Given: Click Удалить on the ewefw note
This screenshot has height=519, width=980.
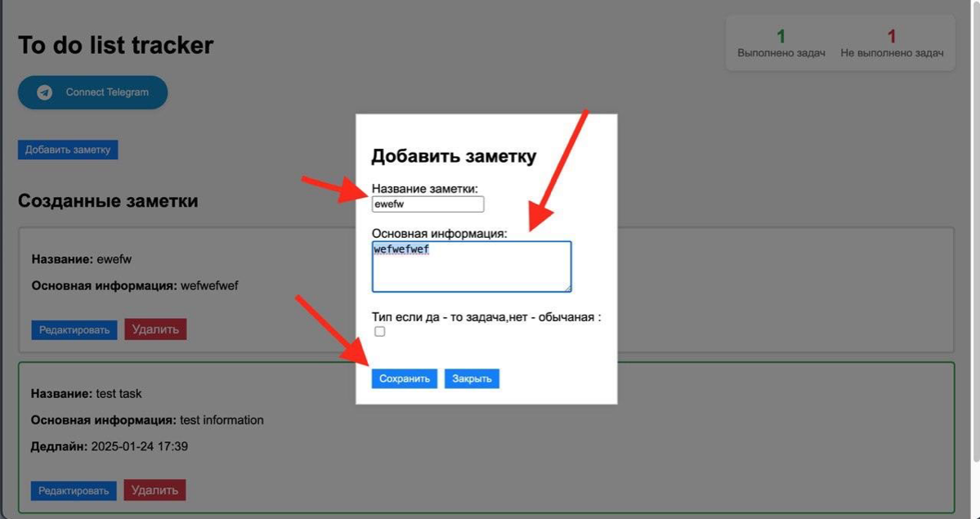Looking at the screenshot, I should 155,329.
